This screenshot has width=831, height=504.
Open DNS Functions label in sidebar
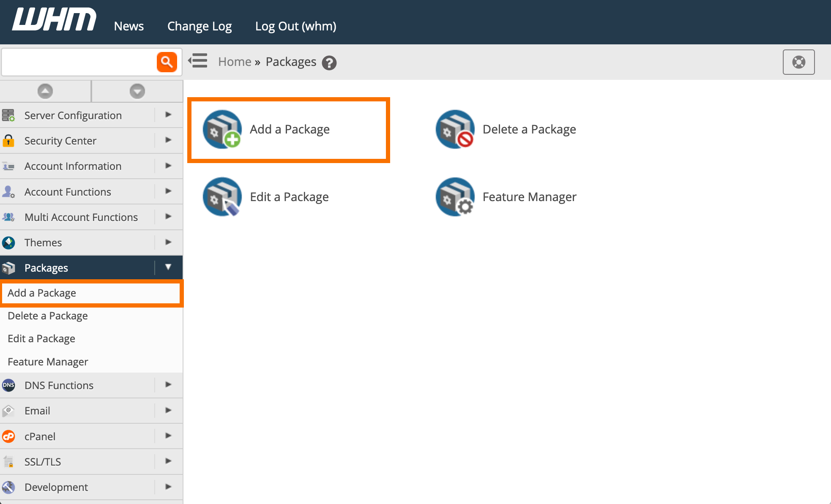pos(59,385)
